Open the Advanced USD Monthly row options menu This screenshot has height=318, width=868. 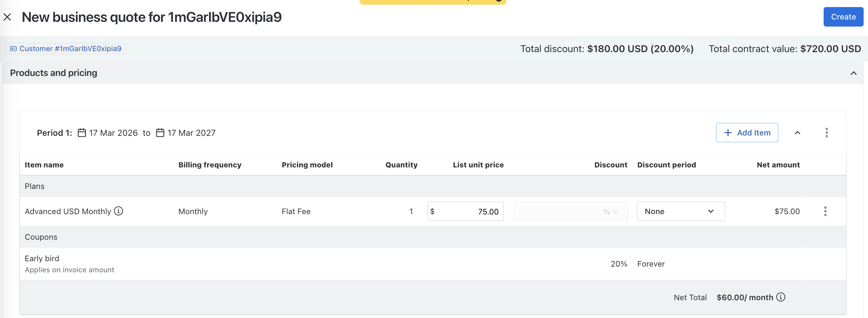(x=825, y=211)
